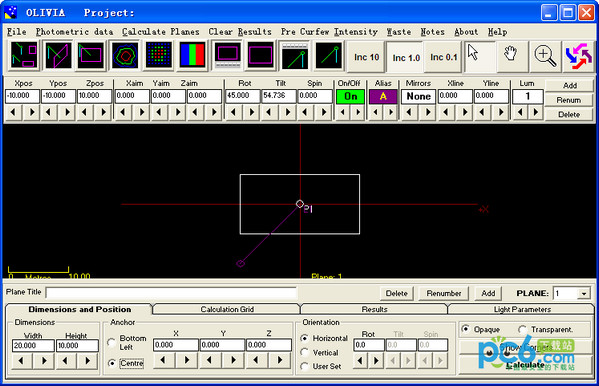Viewport: 599px width, 386px height.
Task: Select the Opaque radio button
Action: tap(466, 329)
